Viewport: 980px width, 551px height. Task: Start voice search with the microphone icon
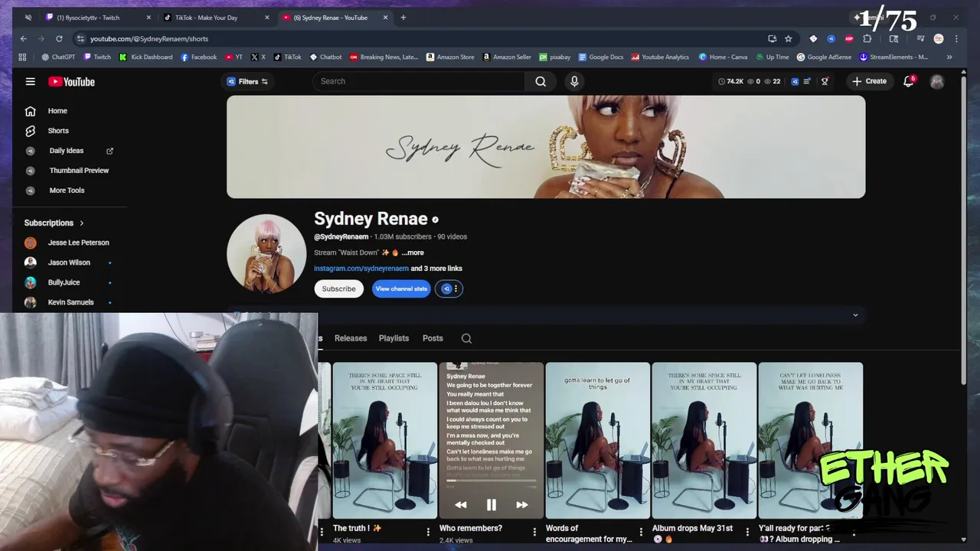[574, 81]
